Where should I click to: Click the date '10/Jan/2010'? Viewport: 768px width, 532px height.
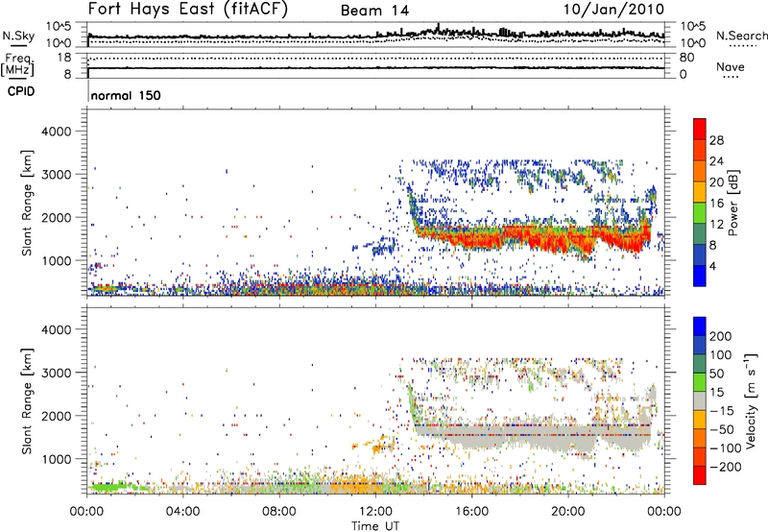[x=613, y=10]
